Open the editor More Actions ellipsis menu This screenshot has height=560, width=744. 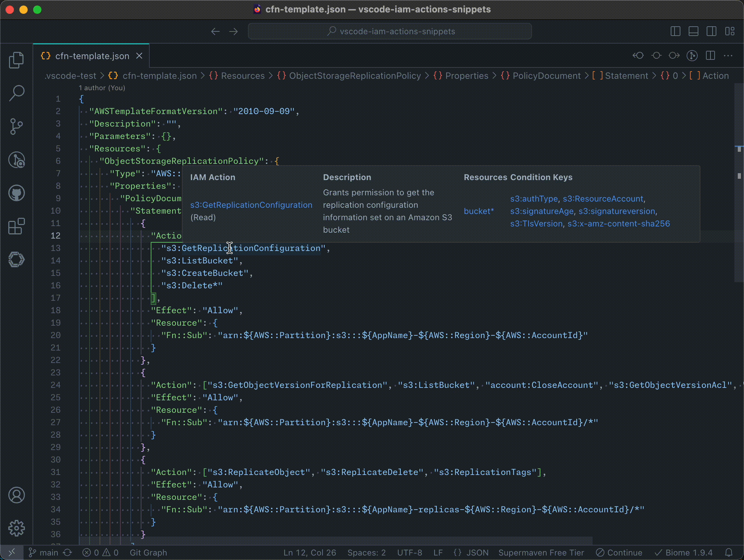tap(728, 56)
